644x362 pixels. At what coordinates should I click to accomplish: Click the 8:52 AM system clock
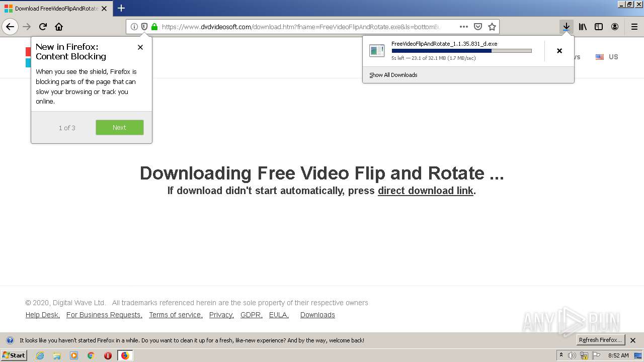tap(618, 355)
